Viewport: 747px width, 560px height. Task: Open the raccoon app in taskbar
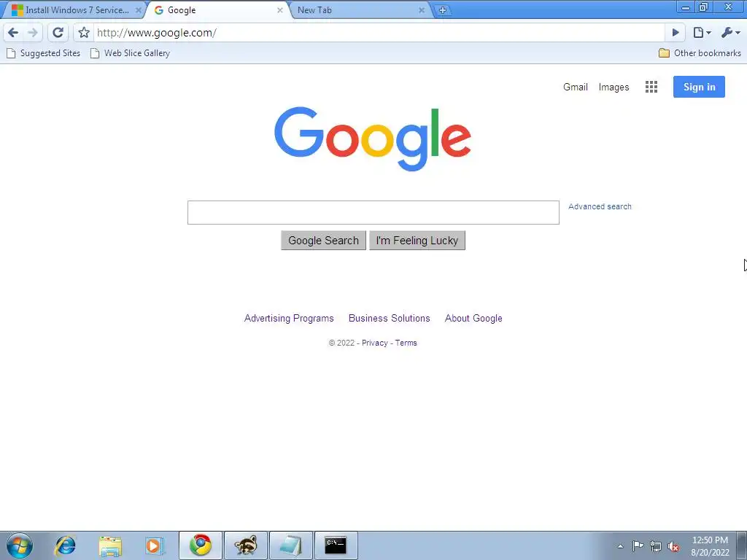click(246, 545)
